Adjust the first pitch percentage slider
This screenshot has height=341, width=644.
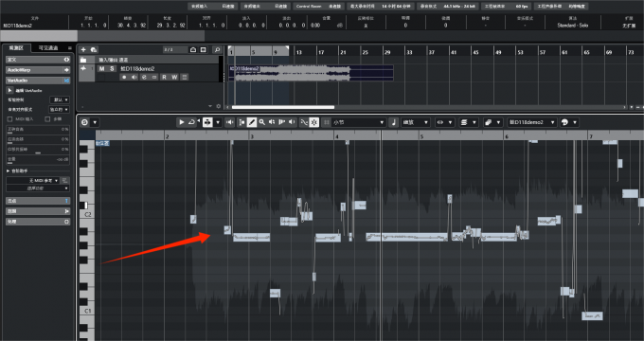tap(38, 130)
